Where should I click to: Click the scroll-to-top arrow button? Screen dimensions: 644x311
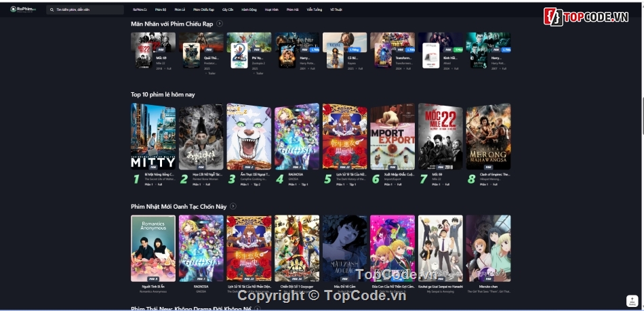(x=632, y=302)
